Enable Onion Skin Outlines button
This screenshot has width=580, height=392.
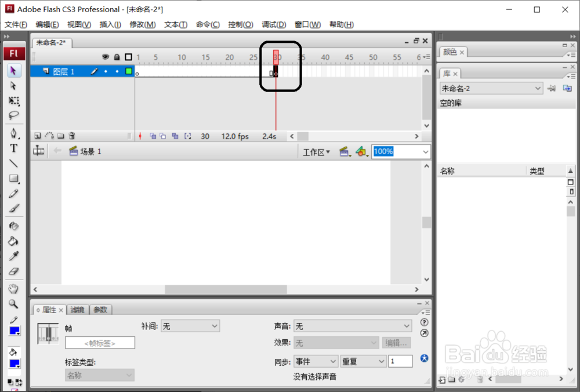point(163,136)
